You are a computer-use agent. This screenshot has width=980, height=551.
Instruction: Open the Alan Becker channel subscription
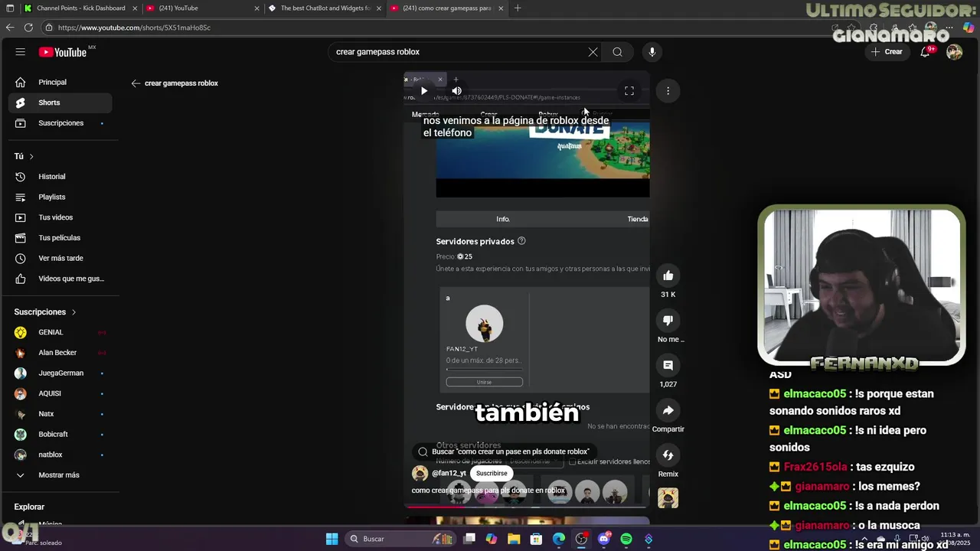[x=59, y=353]
